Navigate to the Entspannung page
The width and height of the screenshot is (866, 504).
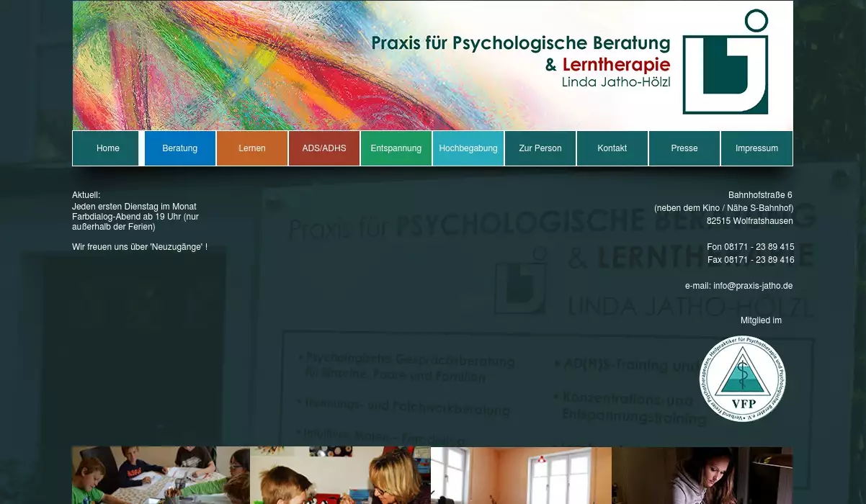coord(396,148)
